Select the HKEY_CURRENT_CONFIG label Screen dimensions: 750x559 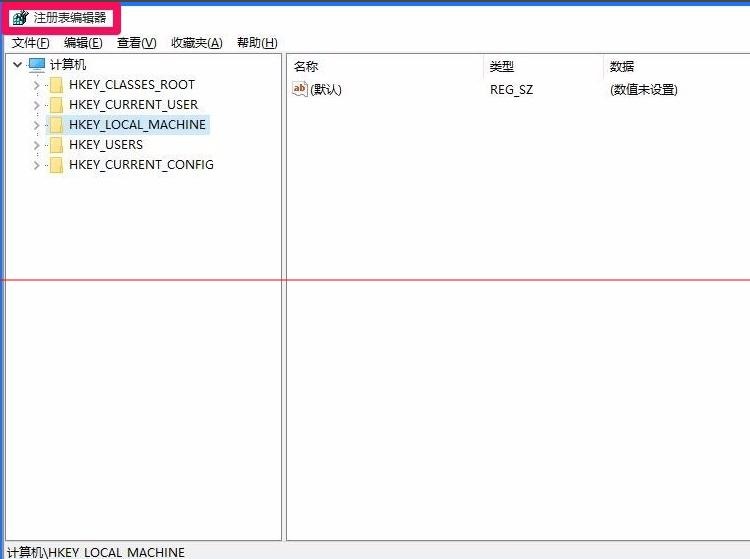141,165
